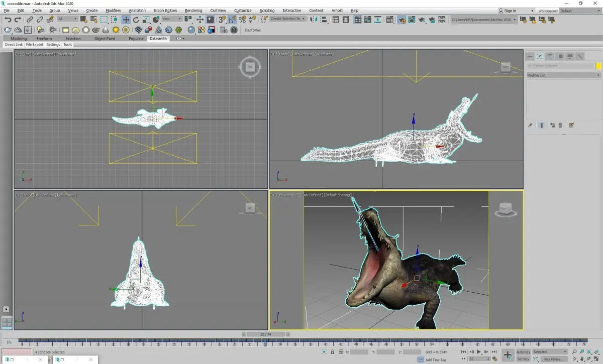The image size is (603, 364).
Task: Click the Unlink Selection tool
Action: coord(40,20)
